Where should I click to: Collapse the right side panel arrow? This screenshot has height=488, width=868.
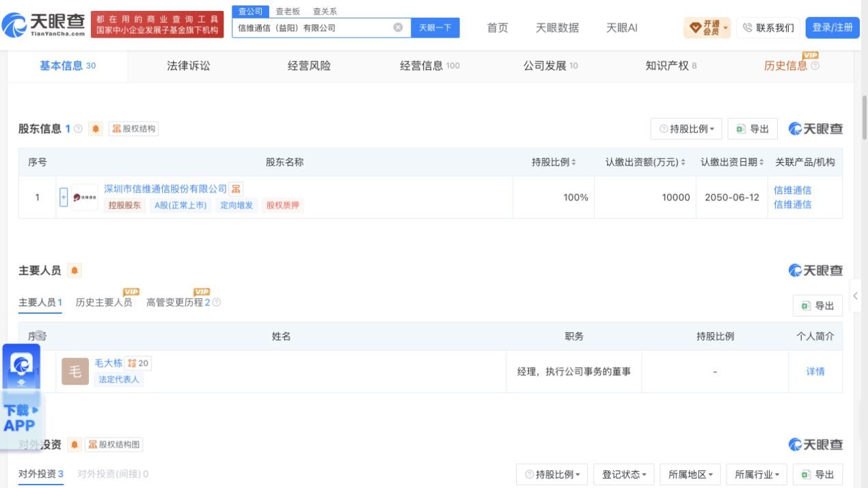[x=855, y=297]
